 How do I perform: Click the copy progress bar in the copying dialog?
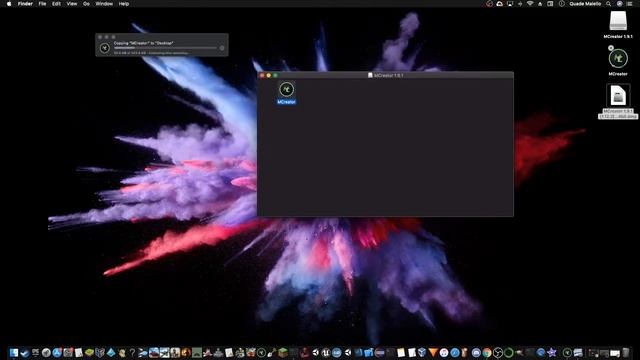[165, 48]
